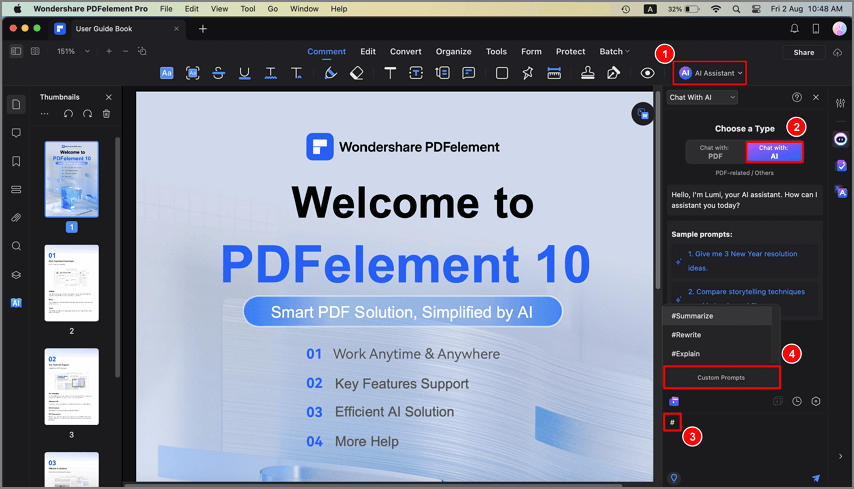The image size is (854, 489).
Task: Open the Layers panel in sidebar
Action: pyautogui.click(x=16, y=275)
